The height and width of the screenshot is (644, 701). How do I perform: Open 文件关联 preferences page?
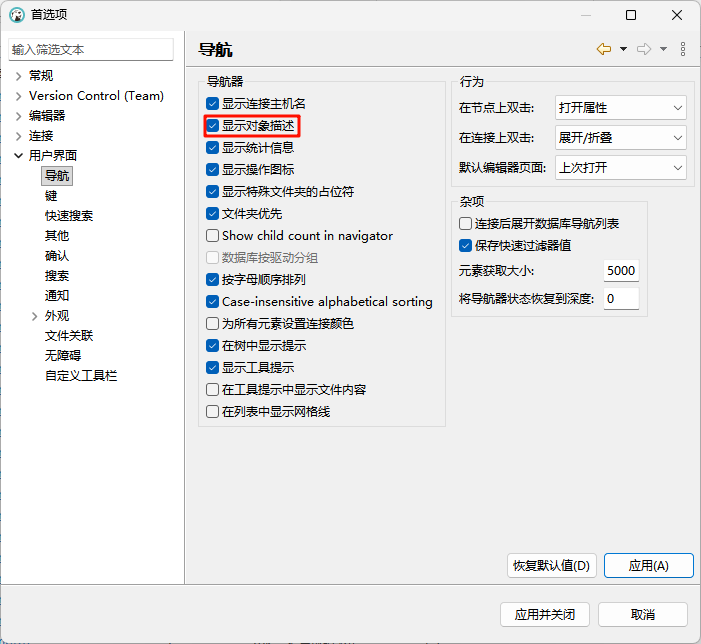(x=69, y=336)
